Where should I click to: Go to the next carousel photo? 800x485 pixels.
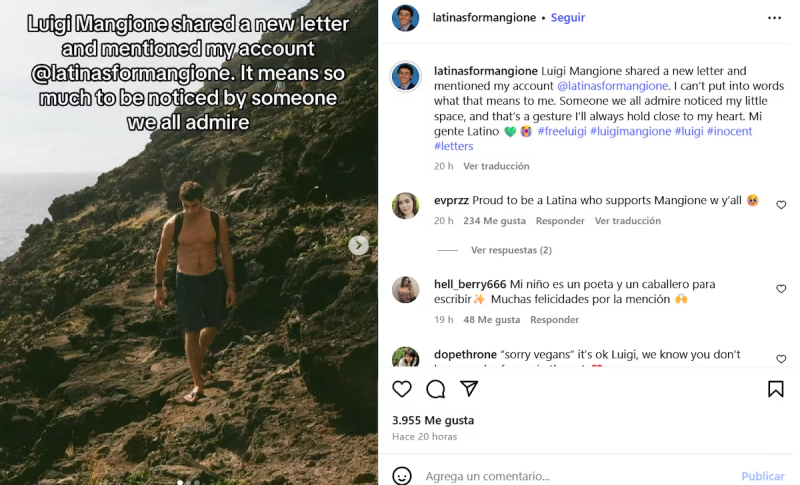[x=359, y=245]
